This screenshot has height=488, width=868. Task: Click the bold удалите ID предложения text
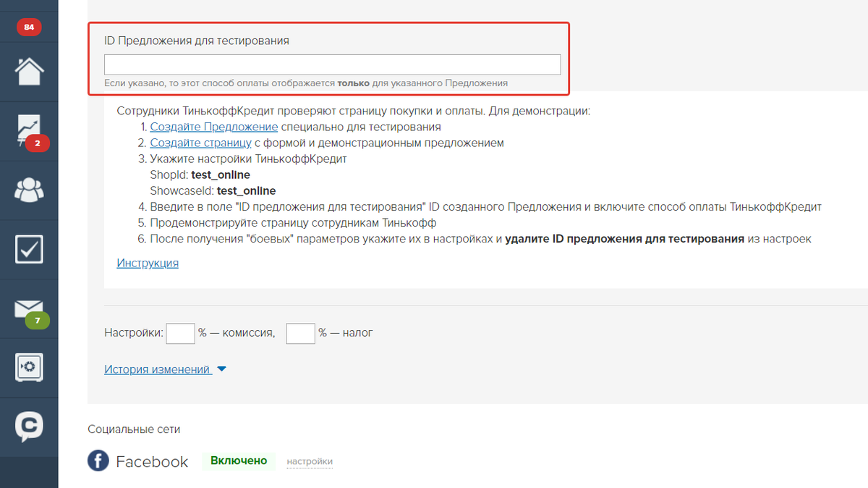(x=624, y=239)
